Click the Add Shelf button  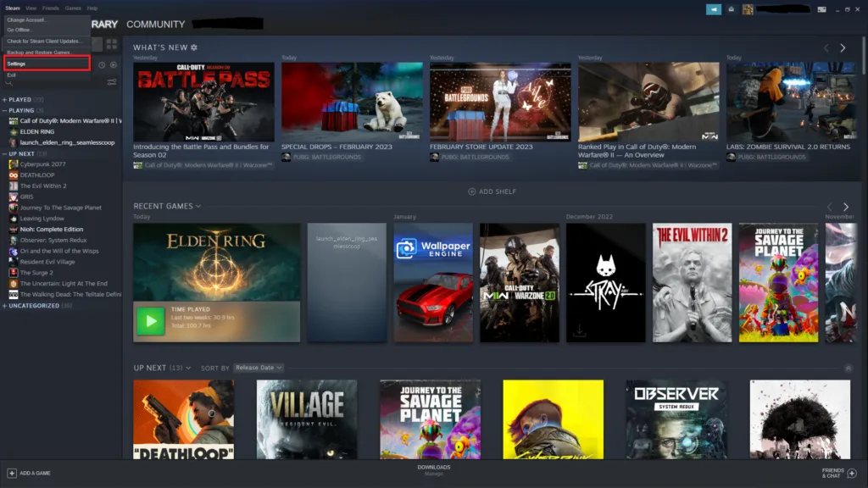click(492, 191)
